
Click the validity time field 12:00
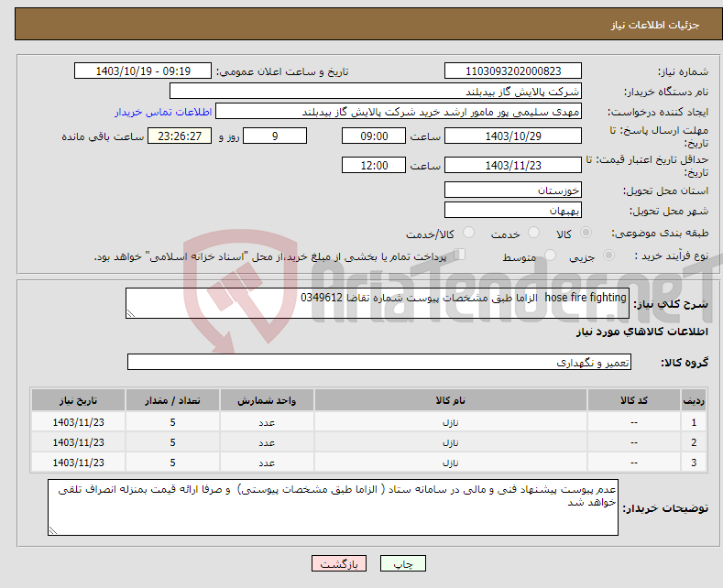374,165
